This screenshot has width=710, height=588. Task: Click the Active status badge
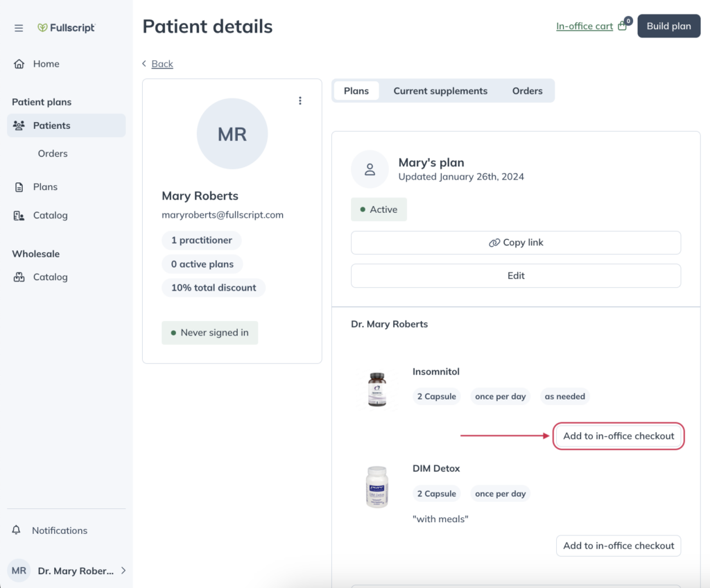pyautogui.click(x=379, y=209)
